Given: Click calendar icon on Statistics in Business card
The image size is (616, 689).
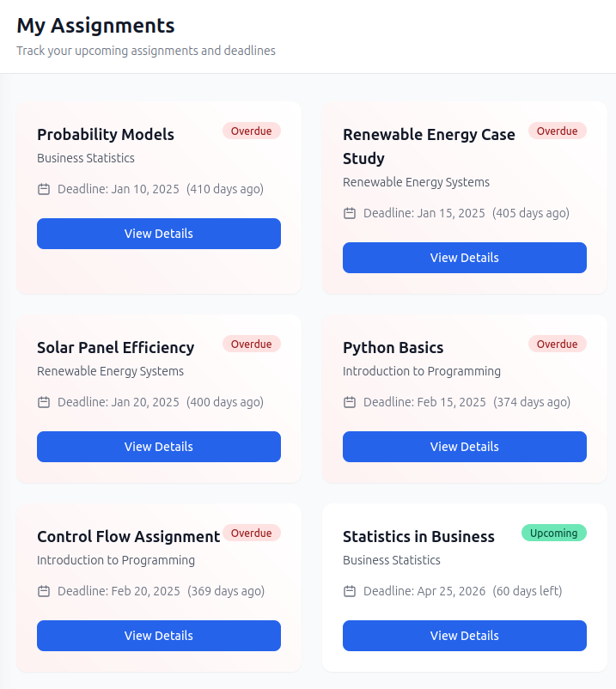Looking at the screenshot, I should [x=350, y=591].
